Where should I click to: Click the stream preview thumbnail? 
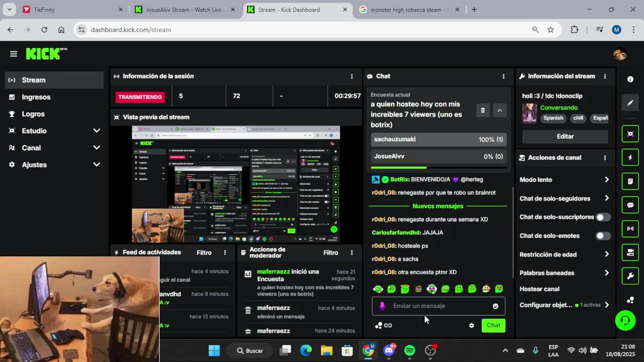pyautogui.click(x=235, y=185)
